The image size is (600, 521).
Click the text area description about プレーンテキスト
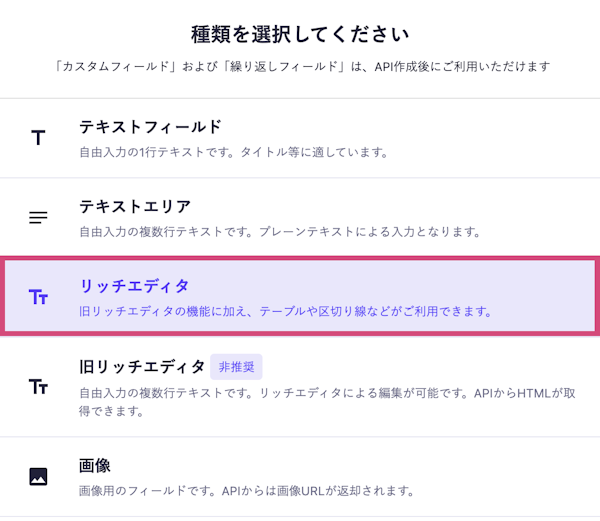click(280, 232)
